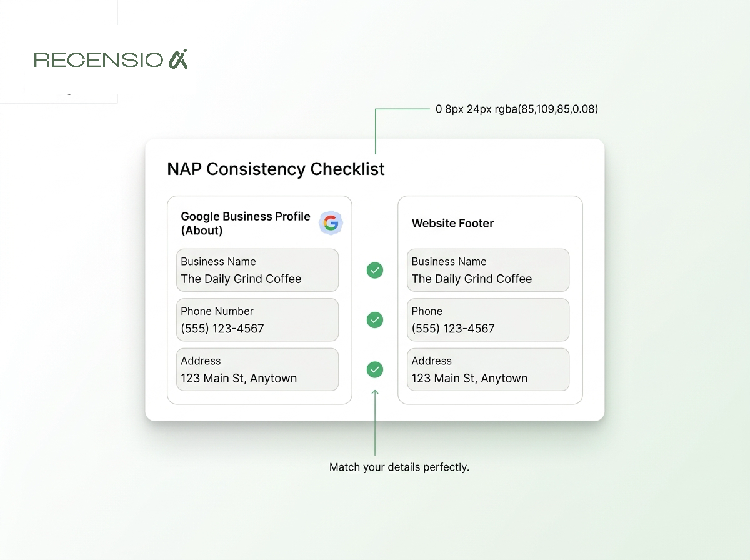Click the Recensio AI logo
This screenshot has height=560, width=750.
pos(111,59)
